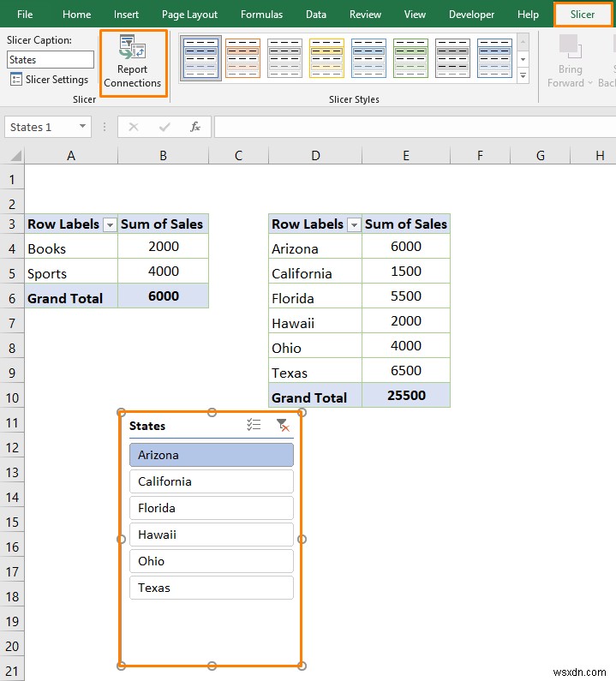
Task: Select column E header
Action: [x=406, y=156]
